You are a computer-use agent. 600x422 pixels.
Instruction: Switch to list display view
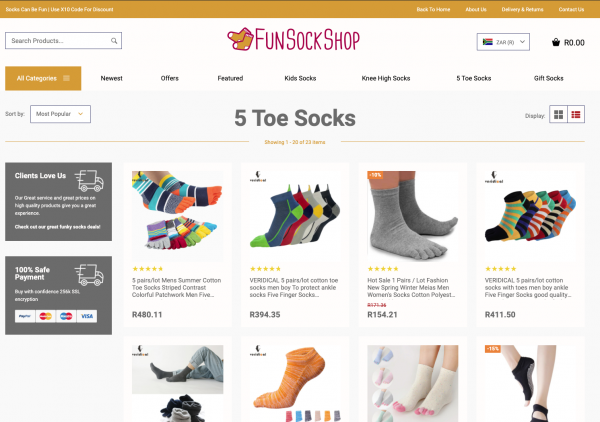(x=576, y=114)
